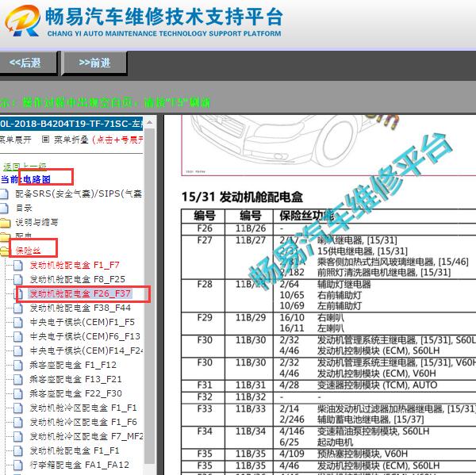Click page icon for 发动机舱冷区配电盒 F7_MF2
The width and height of the screenshot is (476, 475).
pyautogui.click(x=18, y=436)
